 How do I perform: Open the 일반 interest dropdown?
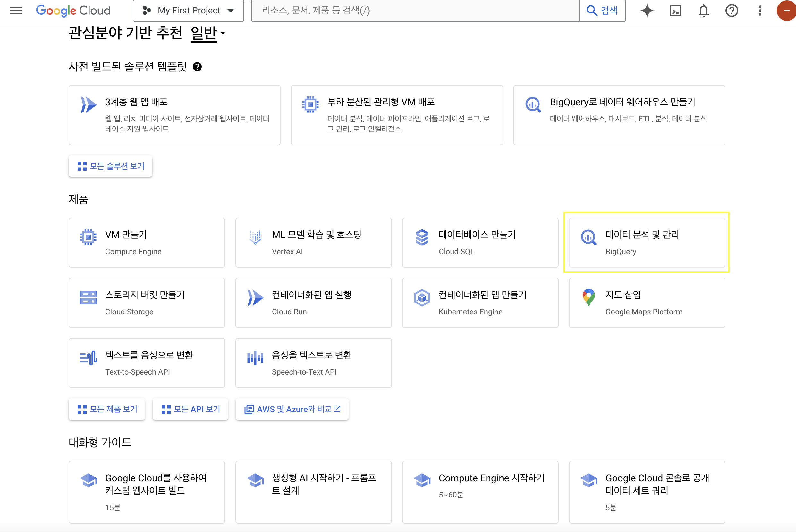(208, 33)
